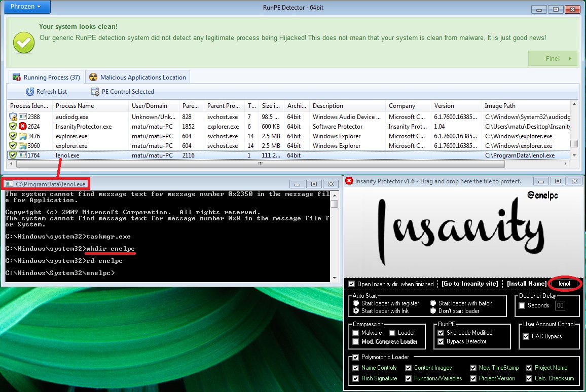The image size is (586, 392).
Task: Toggle Functions/Variables checkbox
Action: [408, 378]
